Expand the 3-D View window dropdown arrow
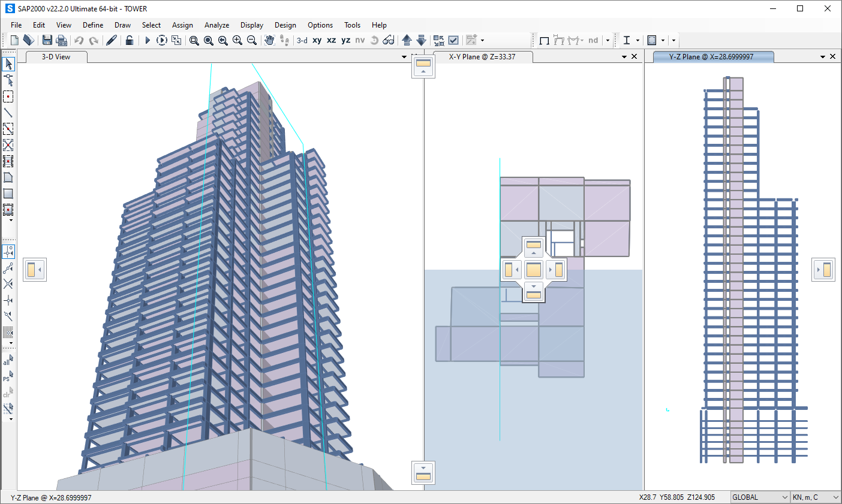Viewport: 842px width, 504px height. 404,57
